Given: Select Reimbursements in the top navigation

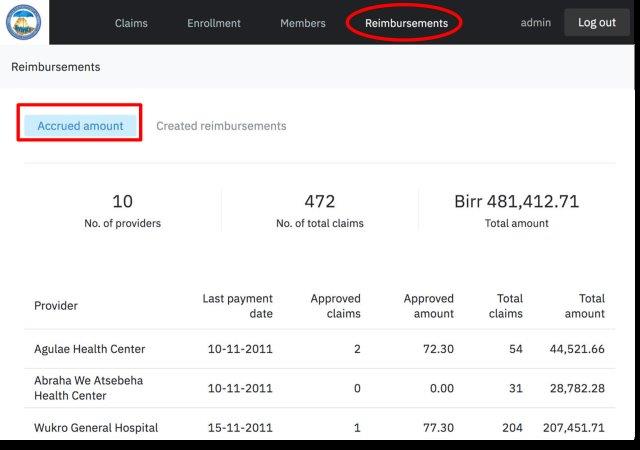Looking at the screenshot, I should tap(407, 23).
